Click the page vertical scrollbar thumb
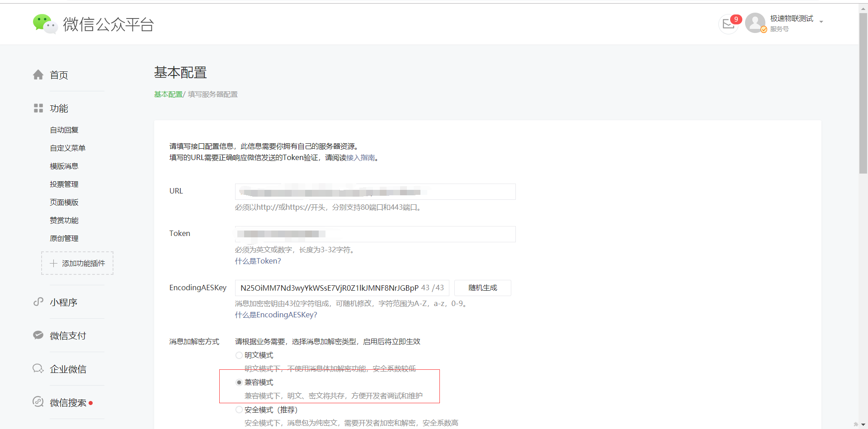The width and height of the screenshot is (868, 429). [863, 93]
